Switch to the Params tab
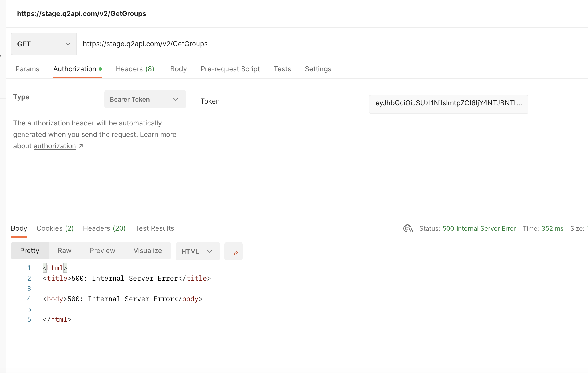 click(27, 69)
